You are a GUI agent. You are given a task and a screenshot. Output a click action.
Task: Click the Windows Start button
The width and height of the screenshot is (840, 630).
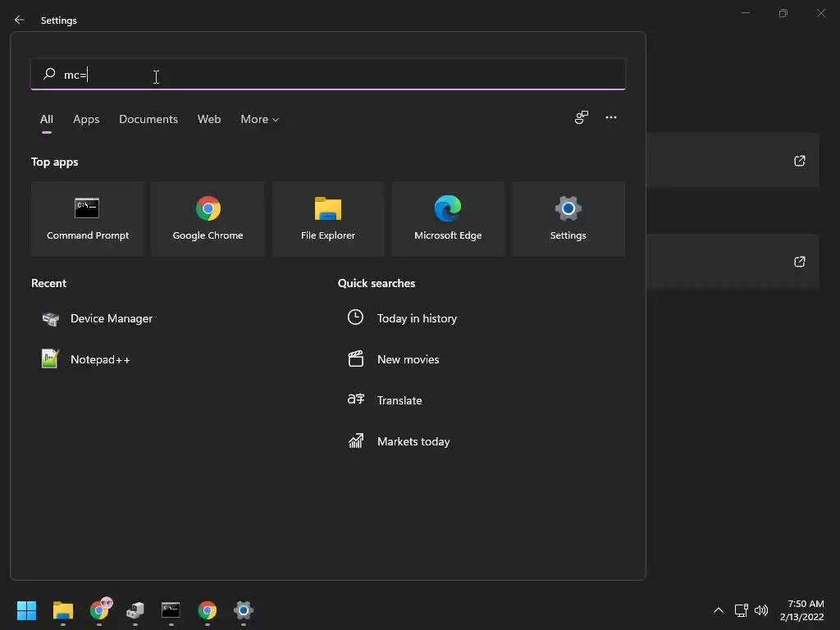[x=26, y=610]
